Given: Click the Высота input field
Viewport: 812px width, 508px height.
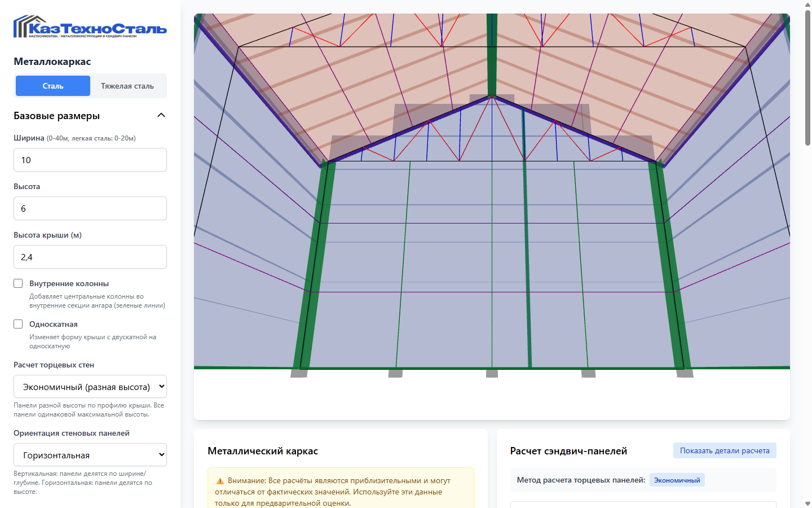Looking at the screenshot, I should [90, 208].
